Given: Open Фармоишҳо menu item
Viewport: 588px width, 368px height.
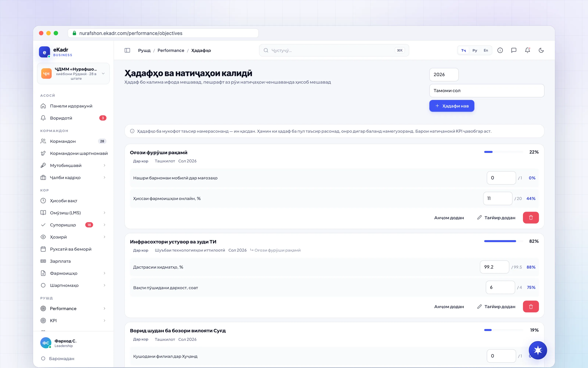Looking at the screenshot, I should 73,273.
